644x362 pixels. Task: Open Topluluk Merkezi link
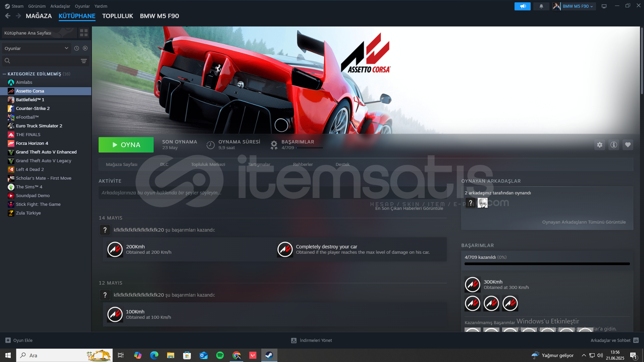(208, 164)
